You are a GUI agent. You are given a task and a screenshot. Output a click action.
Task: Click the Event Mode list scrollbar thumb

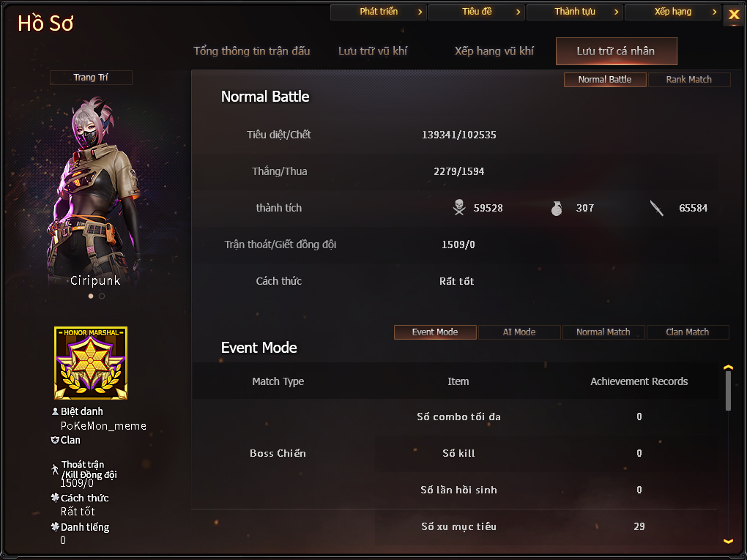pyautogui.click(x=728, y=391)
